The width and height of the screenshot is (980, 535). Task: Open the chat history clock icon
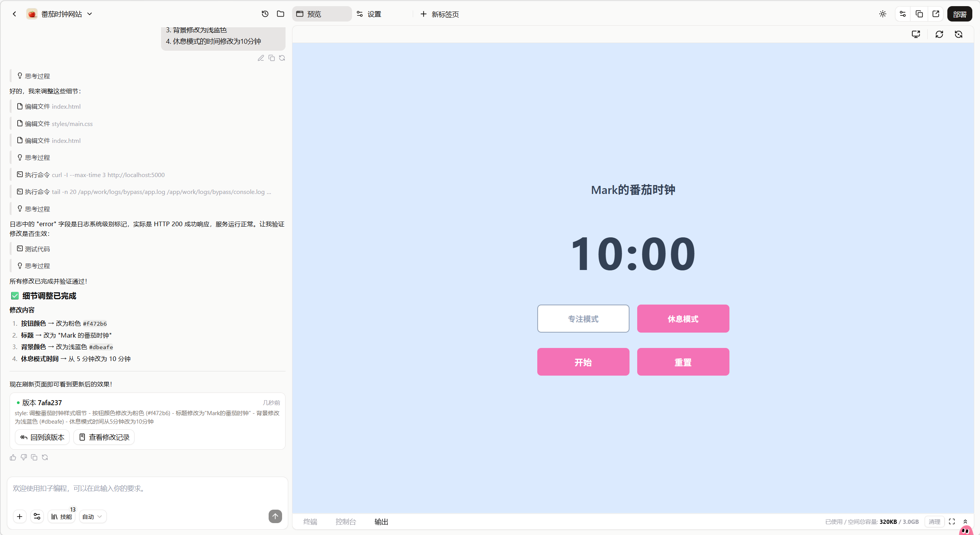265,14
